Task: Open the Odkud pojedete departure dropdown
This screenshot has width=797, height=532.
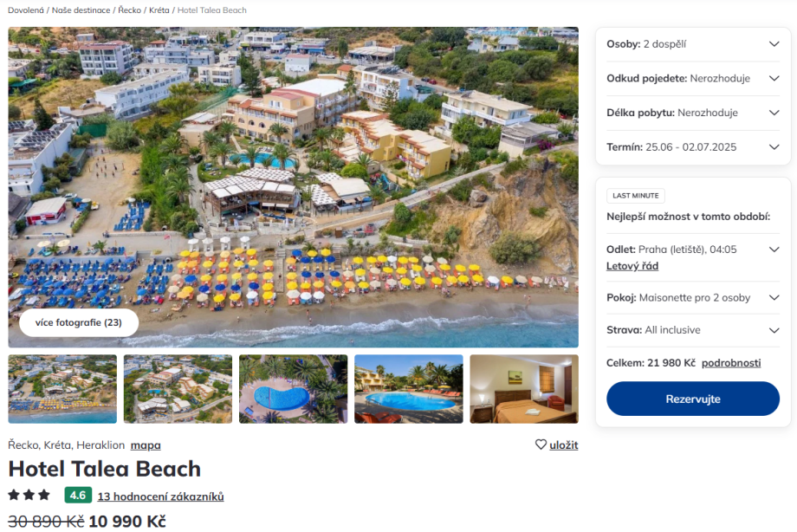Action: (774, 78)
